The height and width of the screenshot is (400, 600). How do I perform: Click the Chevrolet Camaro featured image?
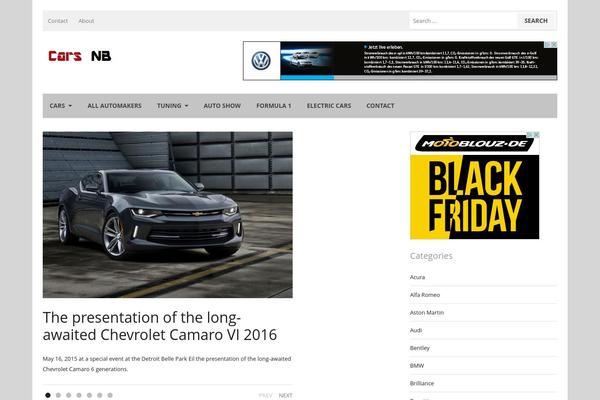click(167, 214)
